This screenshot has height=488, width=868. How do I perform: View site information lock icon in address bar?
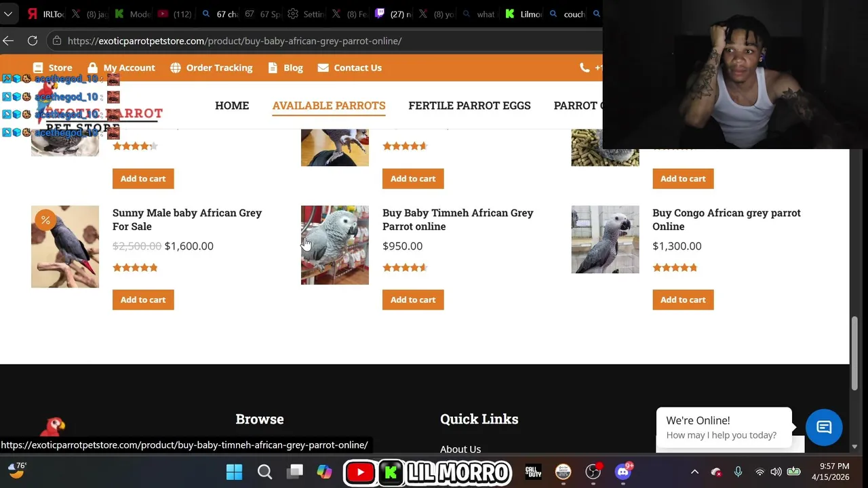pos(57,41)
